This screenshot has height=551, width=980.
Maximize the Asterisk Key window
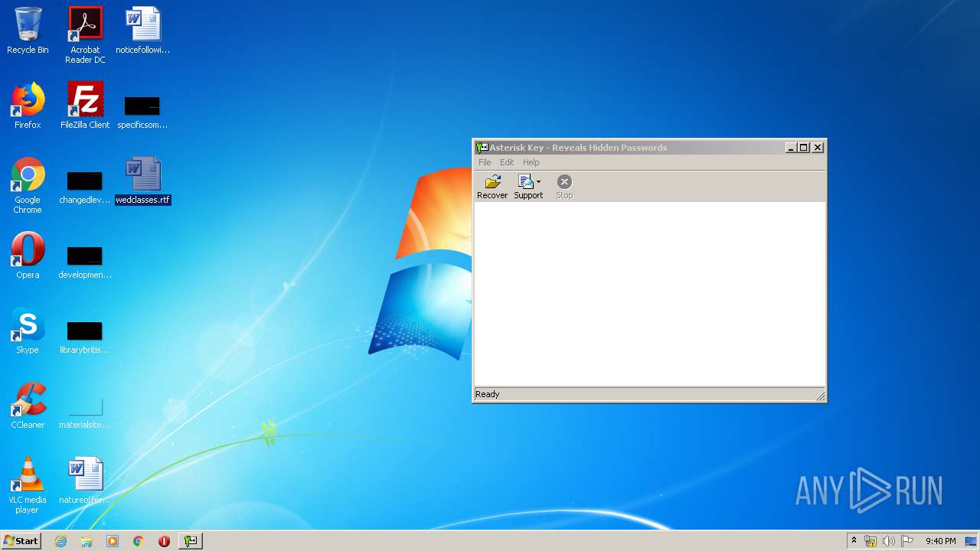tap(804, 148)
